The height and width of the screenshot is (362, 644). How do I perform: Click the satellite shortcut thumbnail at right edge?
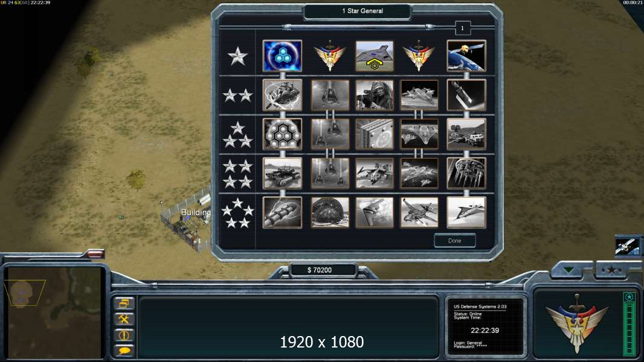click(627, 247)
